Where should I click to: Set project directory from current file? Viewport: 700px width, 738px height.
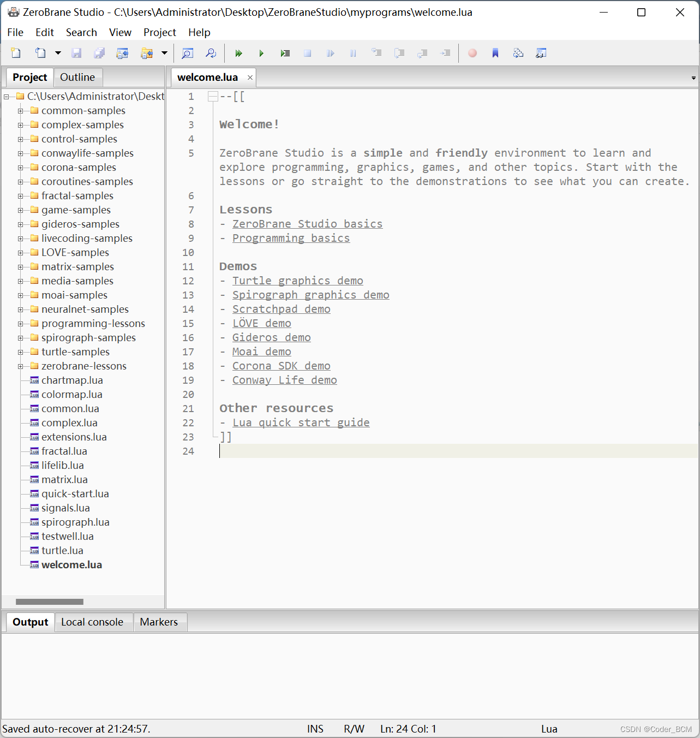coord(122,53)
